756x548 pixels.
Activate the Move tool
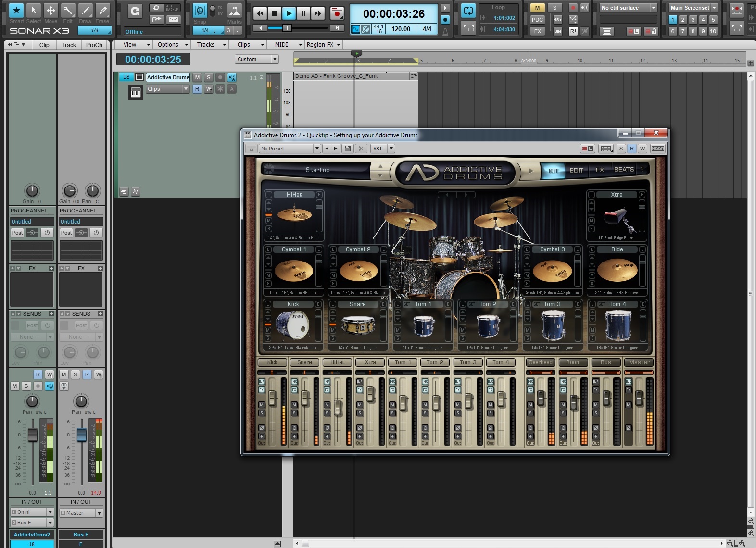click(x=50, y=10)
